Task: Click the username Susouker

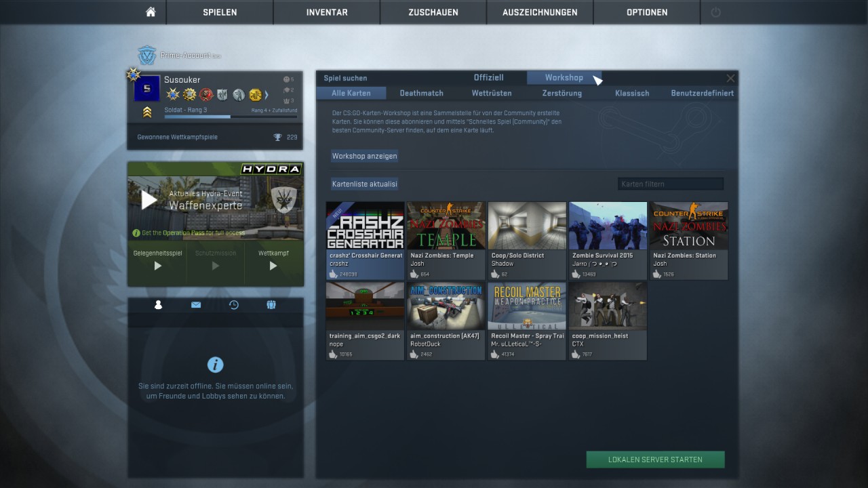Action: coord(182,79)
